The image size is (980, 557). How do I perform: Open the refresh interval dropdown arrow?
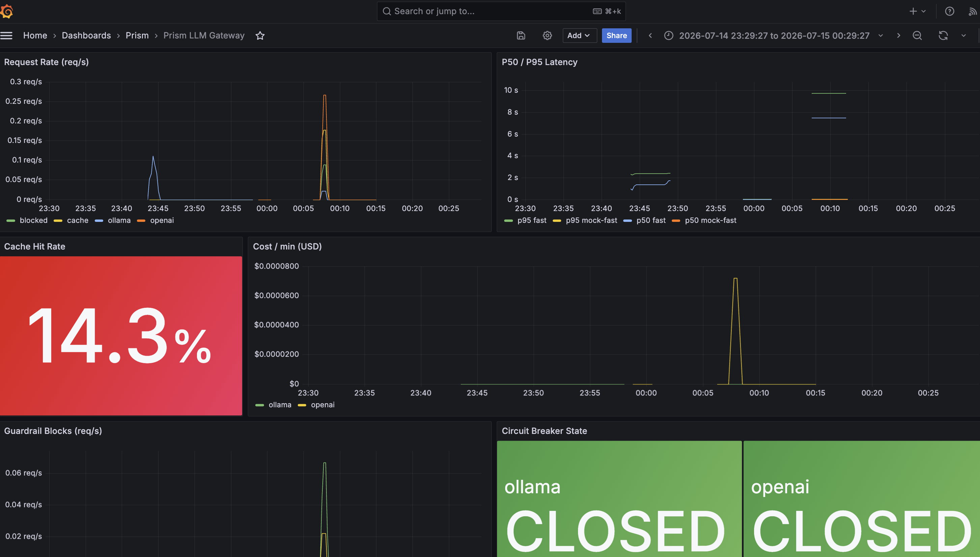(x=963, y=36)
